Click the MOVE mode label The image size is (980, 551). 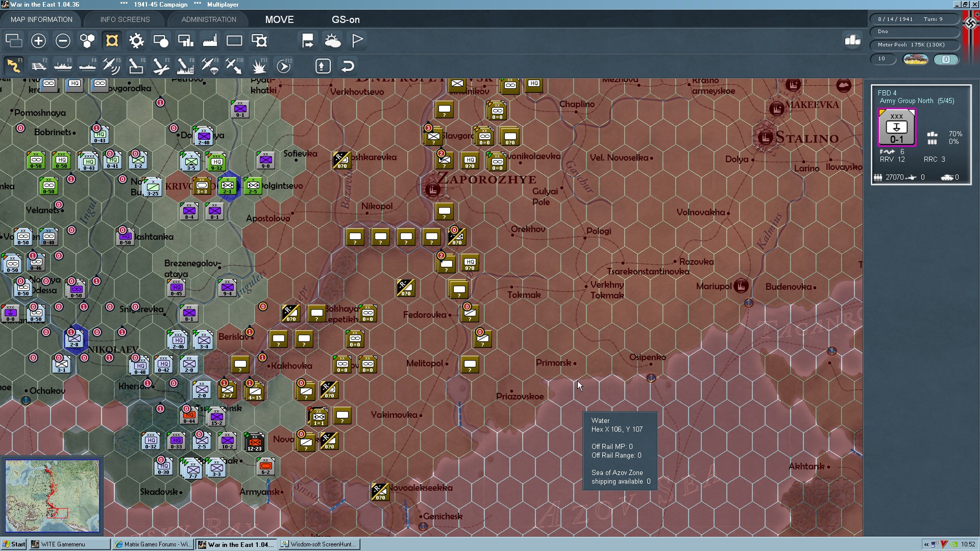[279, 19]
